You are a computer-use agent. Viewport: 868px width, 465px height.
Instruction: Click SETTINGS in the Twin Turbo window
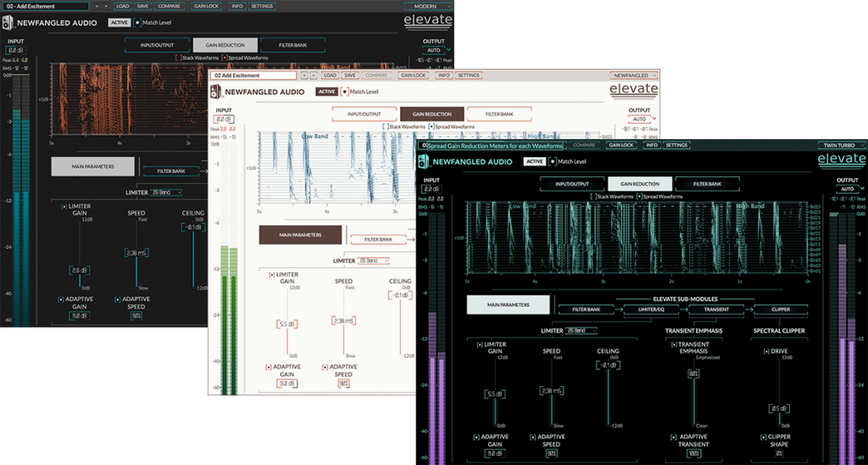coord(676,145)
